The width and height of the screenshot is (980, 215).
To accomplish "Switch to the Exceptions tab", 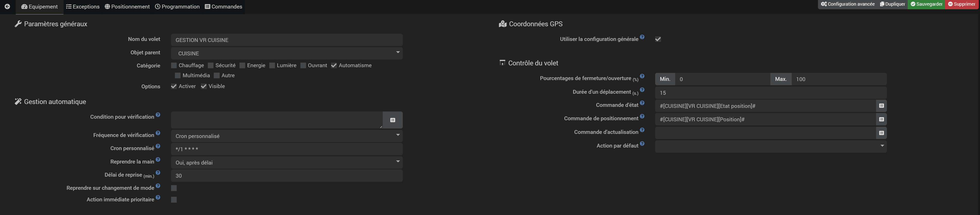I will click(x=83, y=7).
